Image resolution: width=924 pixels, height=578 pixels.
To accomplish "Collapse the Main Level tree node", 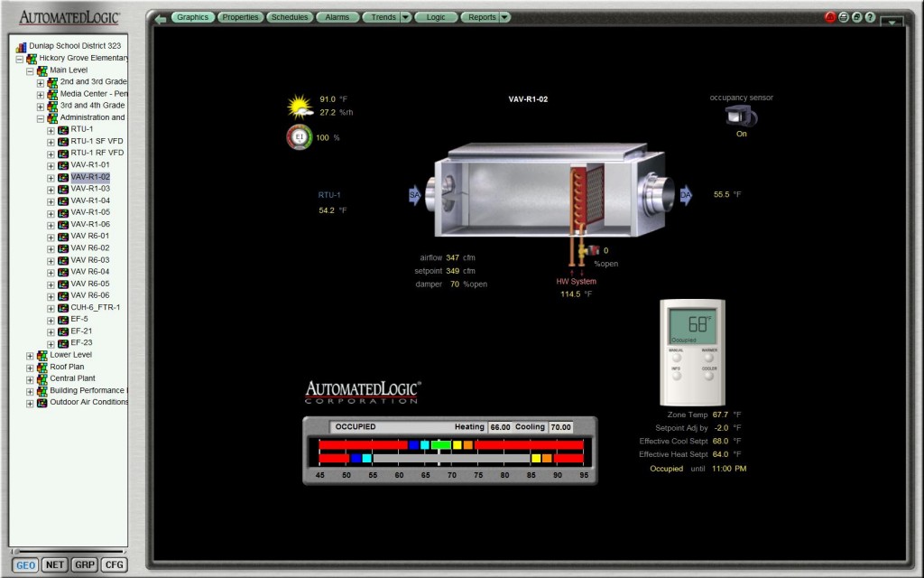I will (x=30, y=70).
